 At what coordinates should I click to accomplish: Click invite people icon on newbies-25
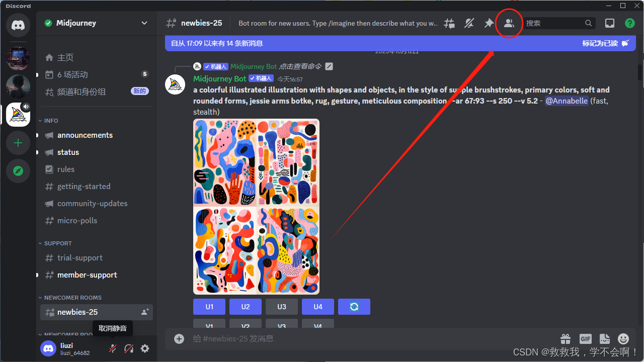[145, 312]
